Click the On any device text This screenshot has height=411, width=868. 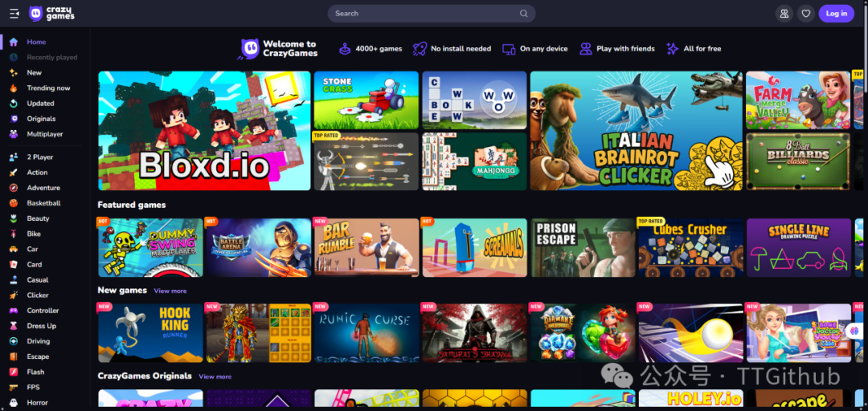point(543,49)
